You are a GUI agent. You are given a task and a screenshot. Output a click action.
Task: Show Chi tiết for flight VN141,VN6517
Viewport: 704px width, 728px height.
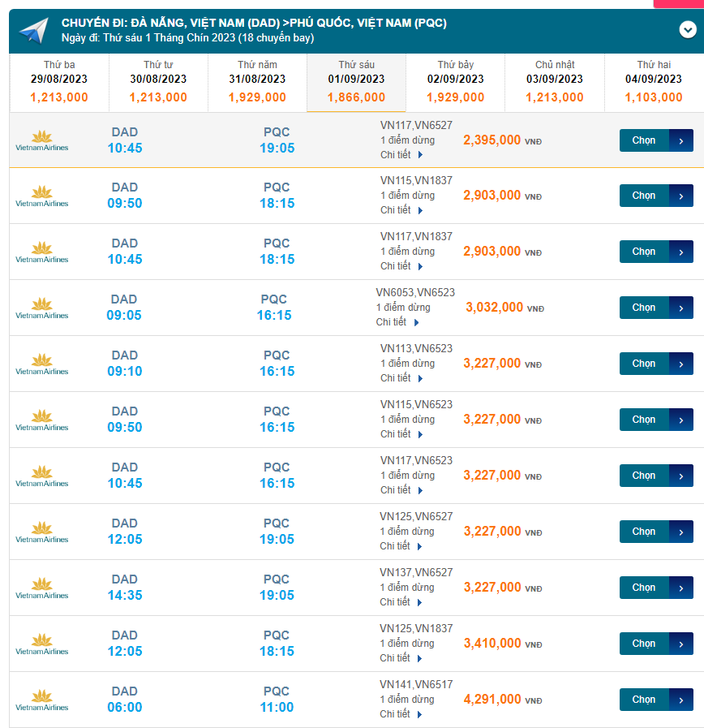(x=401, y=714)
